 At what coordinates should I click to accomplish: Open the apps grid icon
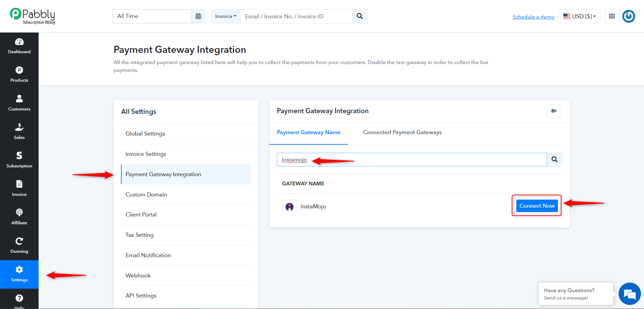pyautogui.click(x=612, y=16)
